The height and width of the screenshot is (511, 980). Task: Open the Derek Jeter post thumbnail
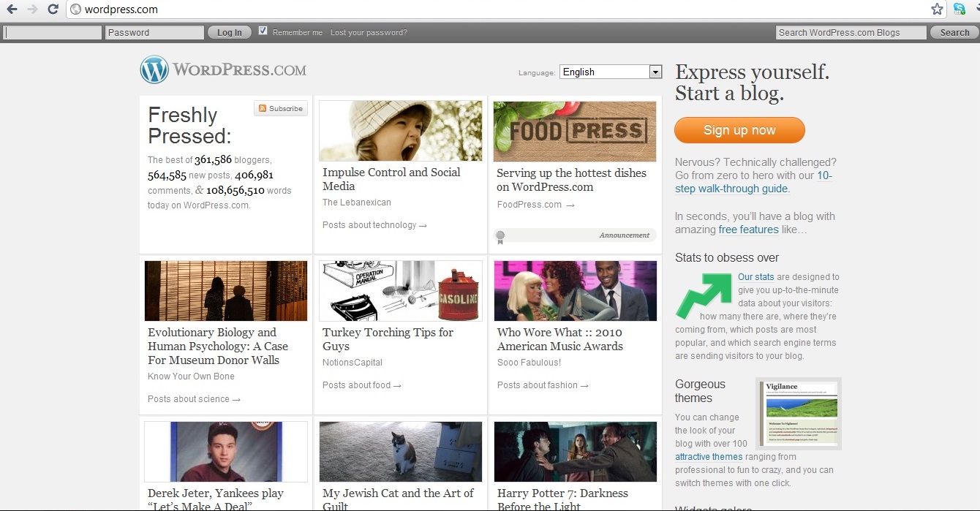click(226, 452)
